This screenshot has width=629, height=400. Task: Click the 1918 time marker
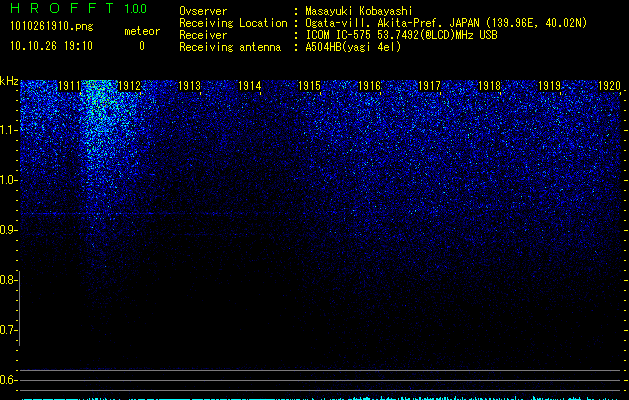(489, 86)
